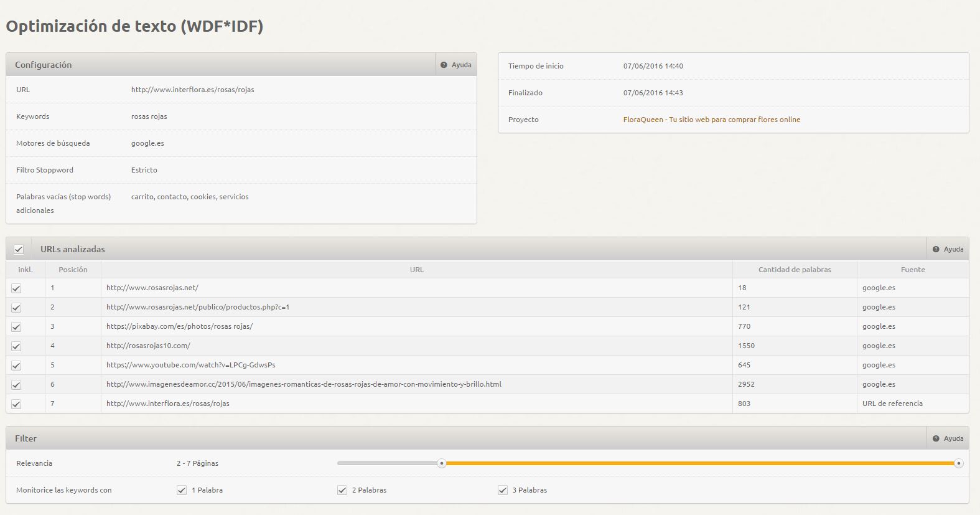Click http://www.rosasrojas.net/ in position 1
Screen dimensions: 980x515
point(152,288)
